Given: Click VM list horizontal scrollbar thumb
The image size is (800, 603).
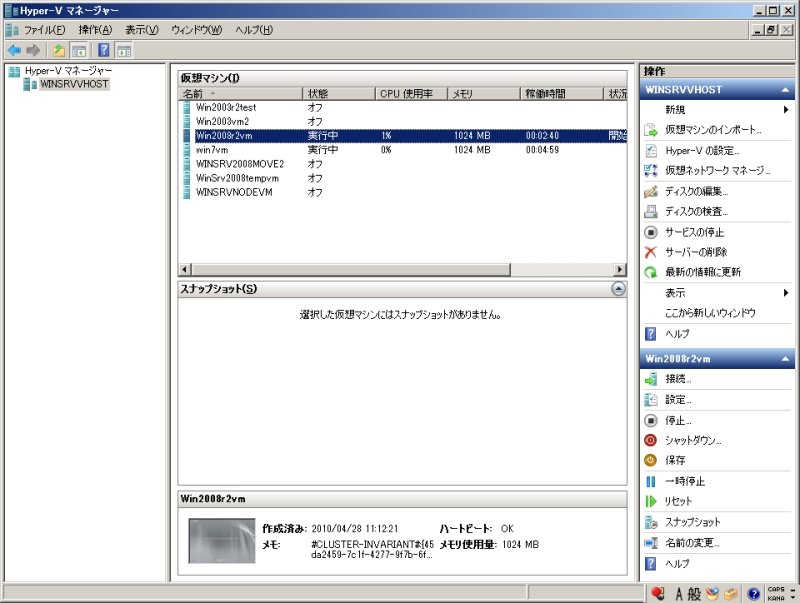Looking at the screenshot, I should [351, 270].
